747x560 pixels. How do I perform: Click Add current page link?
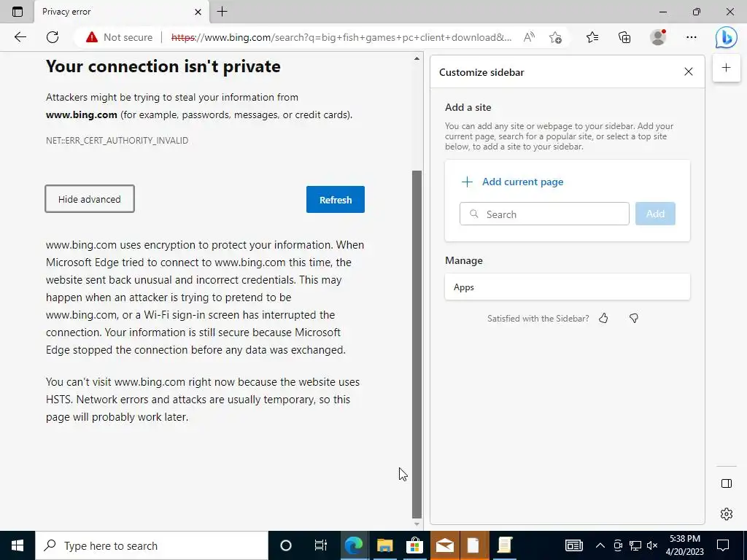513,182
